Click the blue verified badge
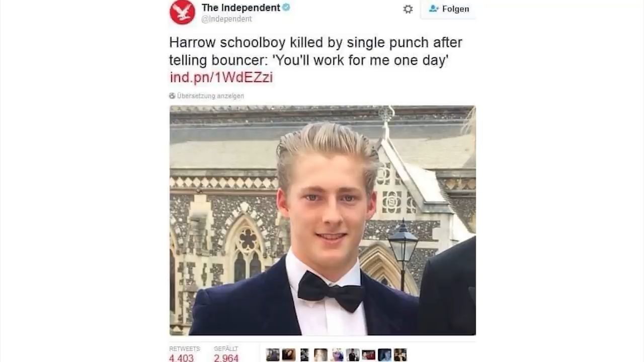Screen dimensions: 644x362 [x=286, y=8]
